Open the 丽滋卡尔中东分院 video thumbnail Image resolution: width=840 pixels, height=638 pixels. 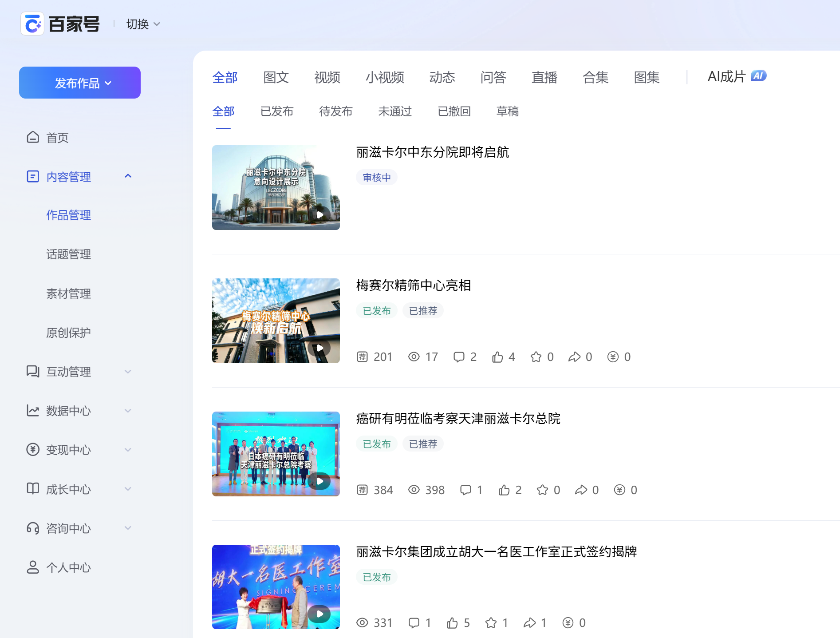pos(276,187)
